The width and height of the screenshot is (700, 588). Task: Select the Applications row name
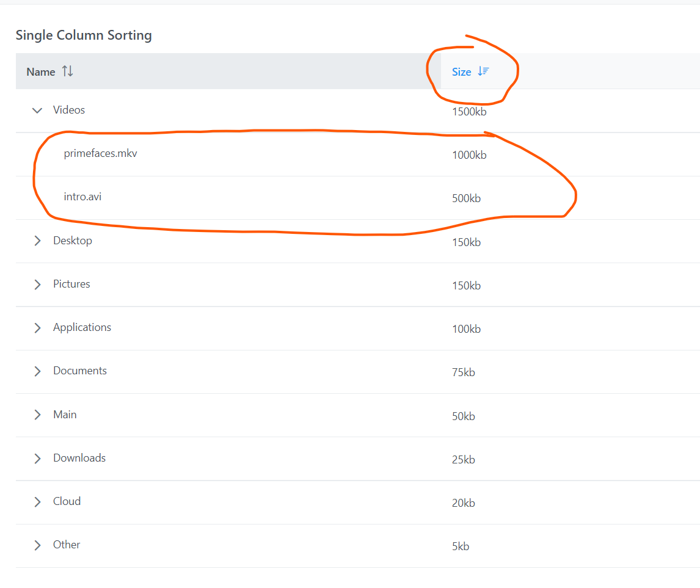tap(82, 327)
